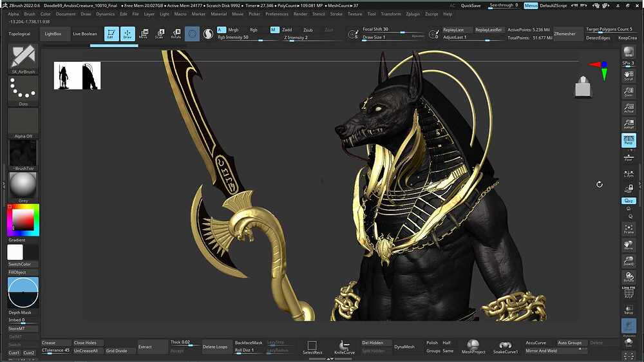This screenshot has width=644, height=362.
Task: Toggle Live Boolean mode
Action: pyautogui.click(x=84, y=33)
